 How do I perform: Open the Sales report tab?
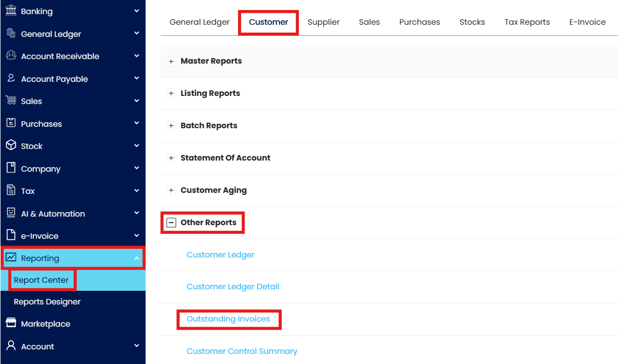click(369, 22)
